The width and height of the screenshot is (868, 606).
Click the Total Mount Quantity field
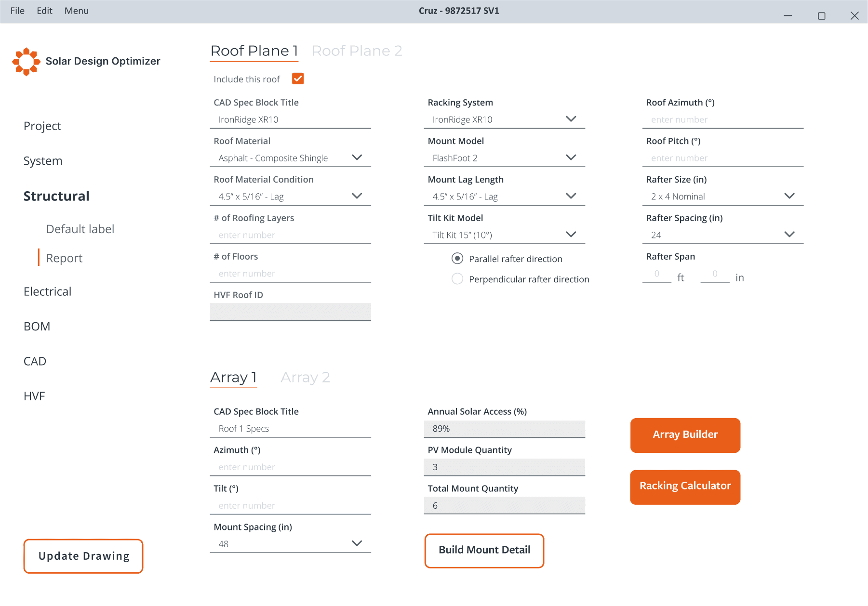[x=504, y=506]
